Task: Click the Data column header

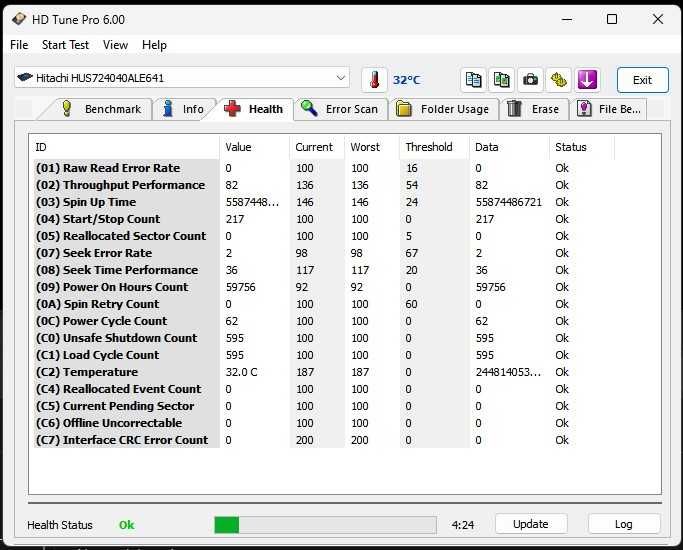Action: point(510,147)
